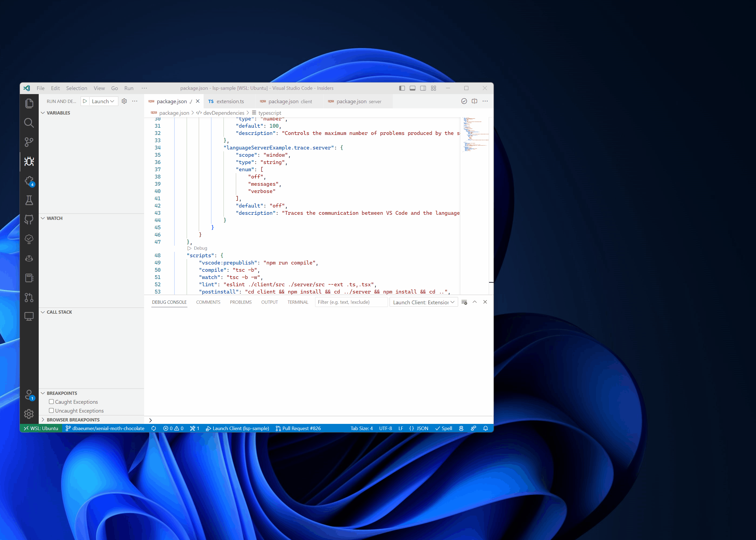Image resolution: width=756 pixels, height=540 pixels.
Task: Click the Synchronize Changes status icon
Action: point(154,428)
